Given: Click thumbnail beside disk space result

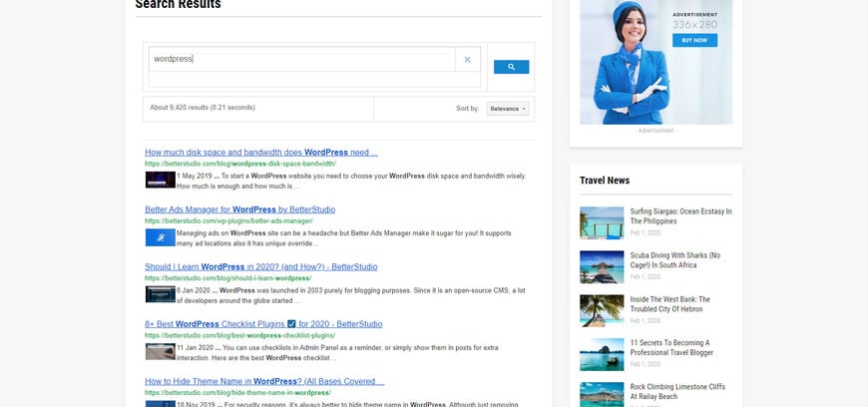Looking at the screenshot, I should click(161, 180).
